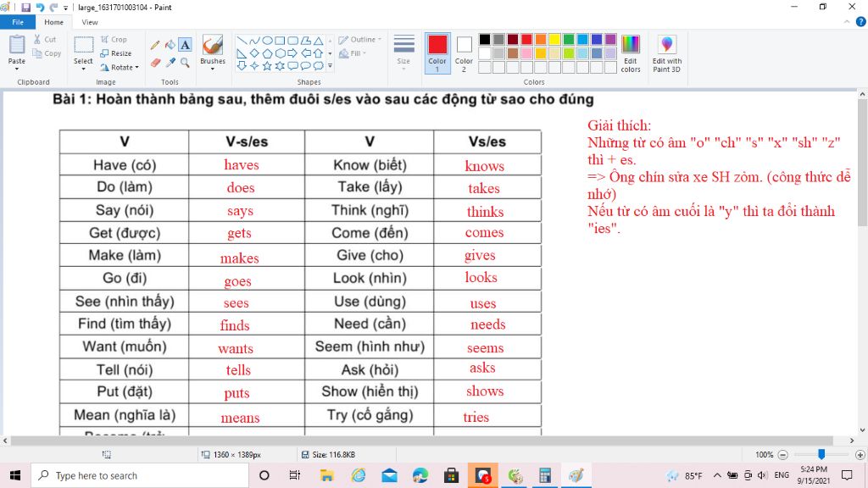Choose the Diamond shape
Screen dimensions: 868x488
[x=254, y=53]
